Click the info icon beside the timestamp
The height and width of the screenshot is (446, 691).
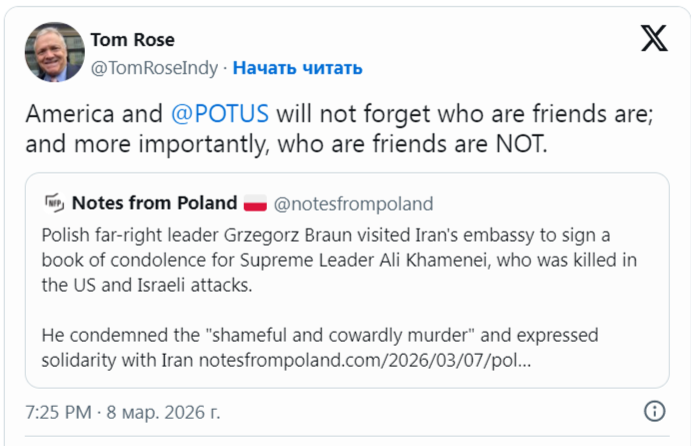tap(654, 411)
